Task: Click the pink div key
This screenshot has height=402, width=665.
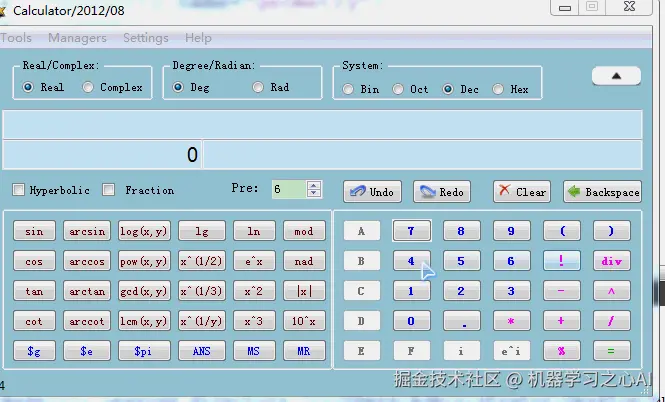Action: (x=612, y=261)
